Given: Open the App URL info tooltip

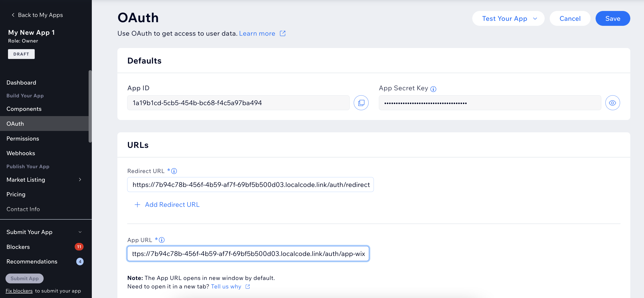Looking at the screenshot, I should point(162,240).
